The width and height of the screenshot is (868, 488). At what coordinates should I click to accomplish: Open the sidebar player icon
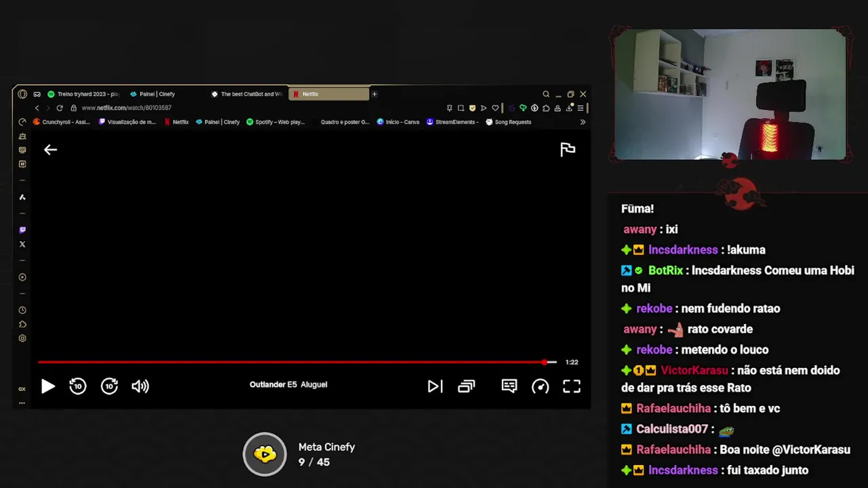pos(22,277)
